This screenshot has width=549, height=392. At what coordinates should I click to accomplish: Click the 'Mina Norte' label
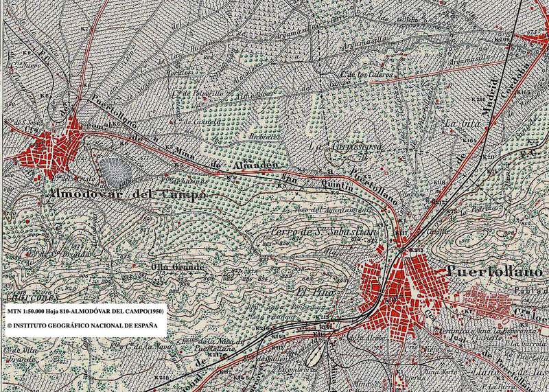pos(440,371)
